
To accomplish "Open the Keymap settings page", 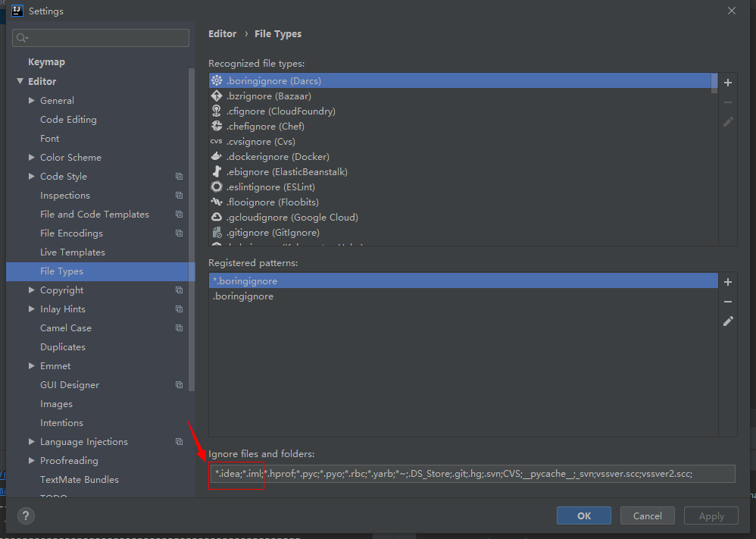I will [46, 61].
